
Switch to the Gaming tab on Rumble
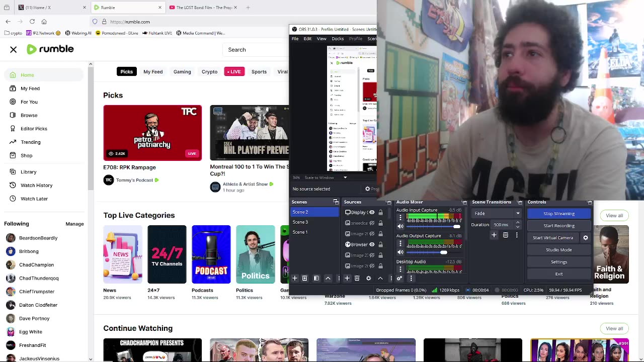pyautogui.click(x=182, y=72)
